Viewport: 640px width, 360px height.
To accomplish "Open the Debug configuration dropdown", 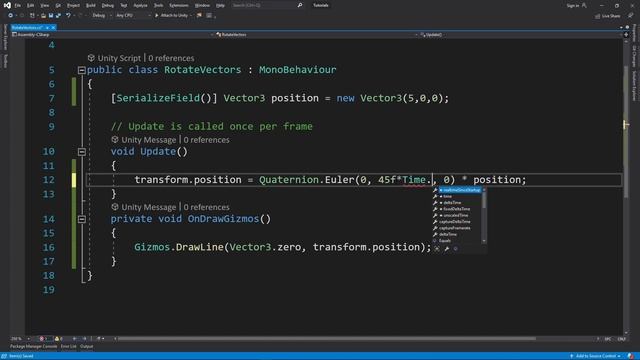I will click(102, 16).
